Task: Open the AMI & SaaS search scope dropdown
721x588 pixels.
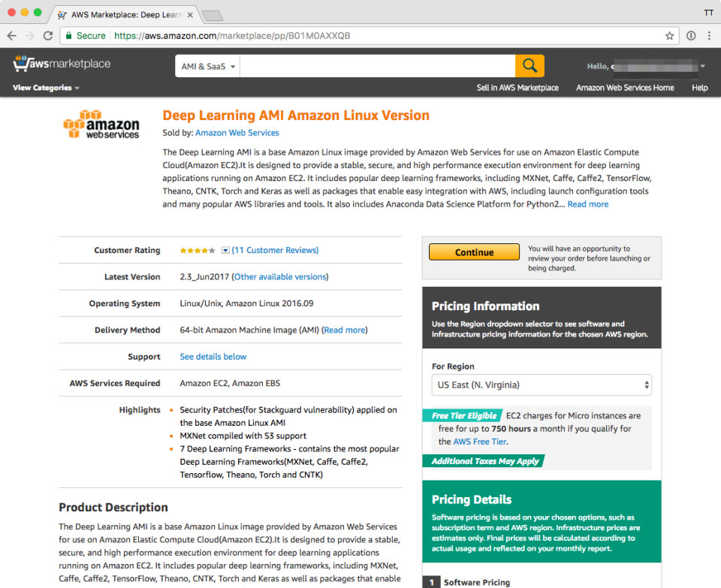Action: pos(207,65)
